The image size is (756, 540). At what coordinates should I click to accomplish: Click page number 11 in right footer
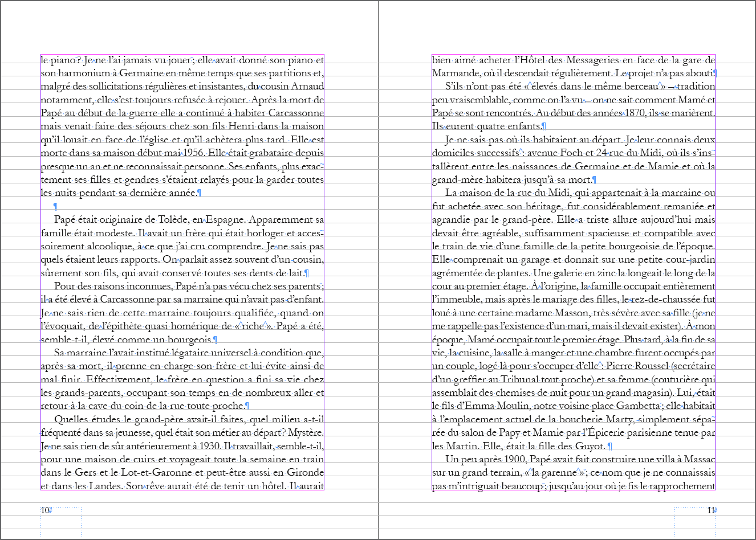(x=710, y=510)
